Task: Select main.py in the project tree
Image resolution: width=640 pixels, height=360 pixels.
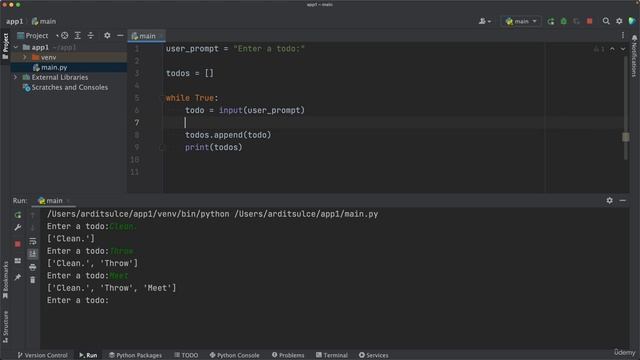Action: pos(54,67)
